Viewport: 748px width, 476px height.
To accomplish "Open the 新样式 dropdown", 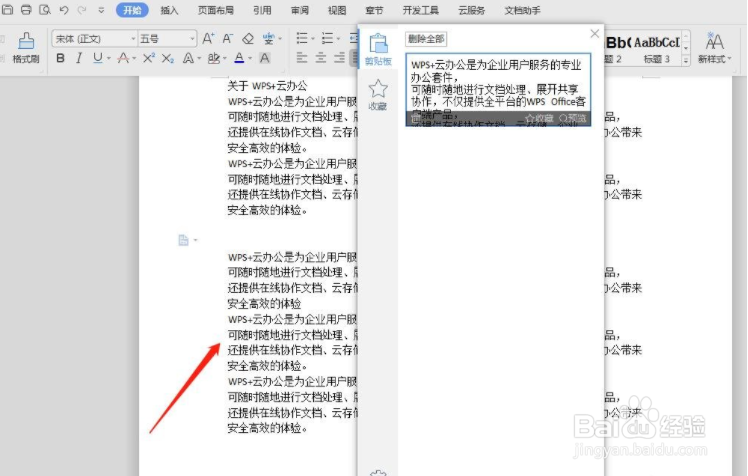I will tap(714, 48).
